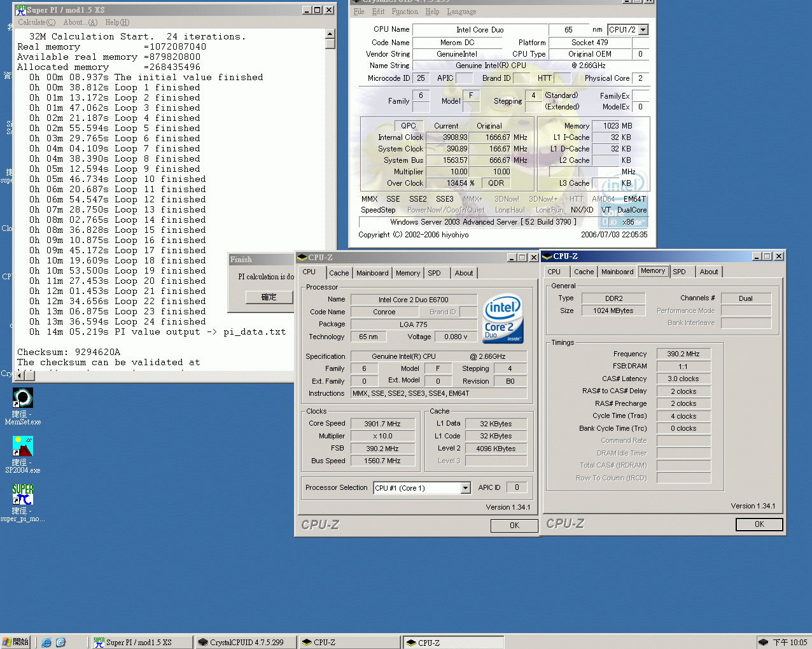
Task: Open the Start menu button
Action: [16, 642]
